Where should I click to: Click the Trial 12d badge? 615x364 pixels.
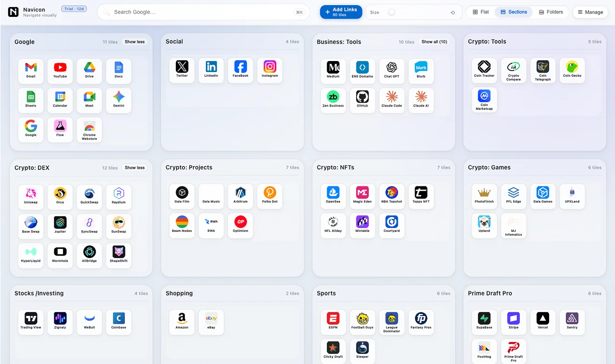coord(74,9)
